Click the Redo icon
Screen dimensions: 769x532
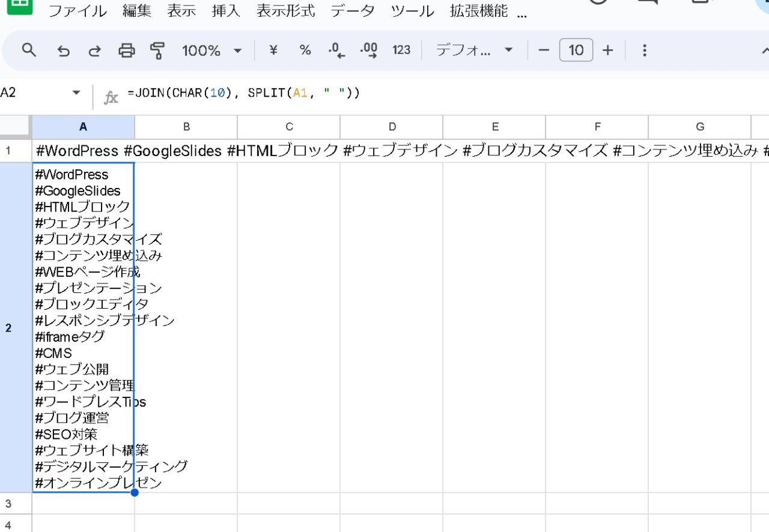(94, 50)
